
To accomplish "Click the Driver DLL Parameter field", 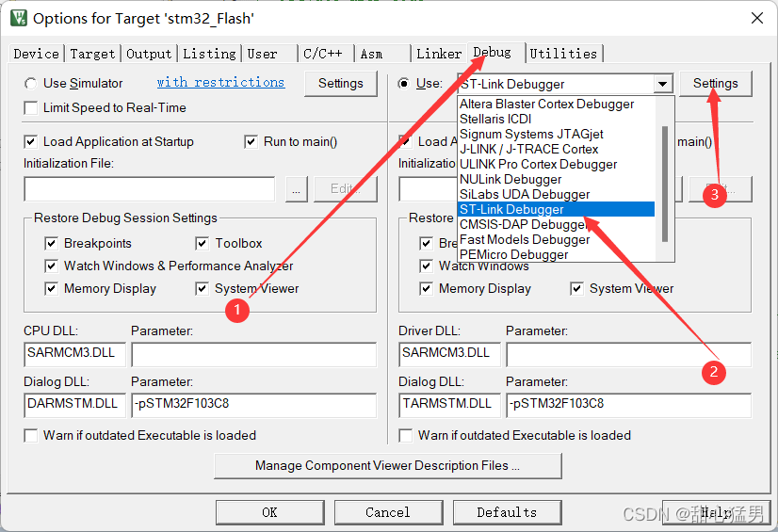I will tap(628, 354).
